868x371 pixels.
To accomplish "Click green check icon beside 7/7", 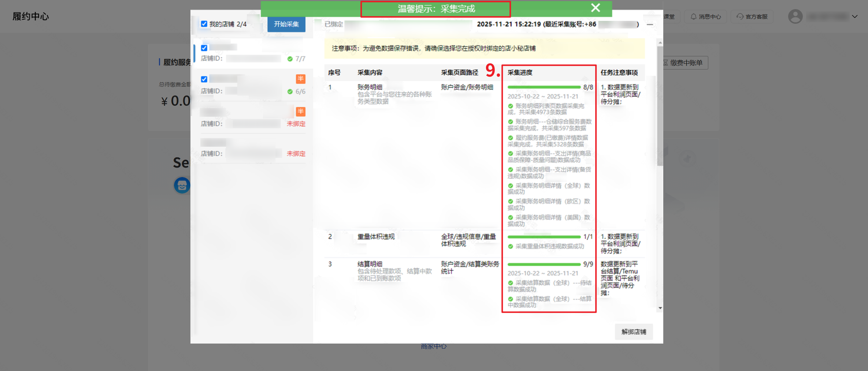I will pyautogui.click(x=290, y=59).
